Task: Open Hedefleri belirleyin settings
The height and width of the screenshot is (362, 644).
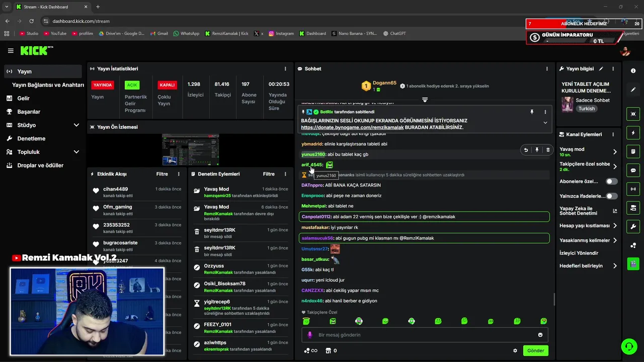Action: 589,266
